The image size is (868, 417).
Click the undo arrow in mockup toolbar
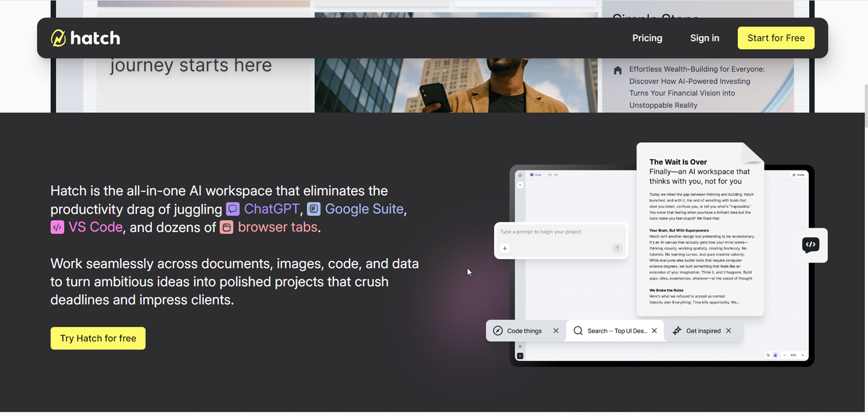tap(550, 175)
